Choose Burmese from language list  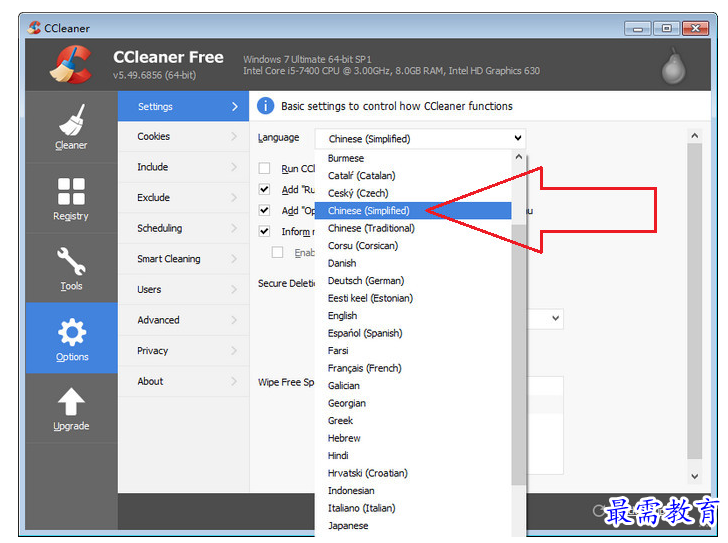coord(413,158)
